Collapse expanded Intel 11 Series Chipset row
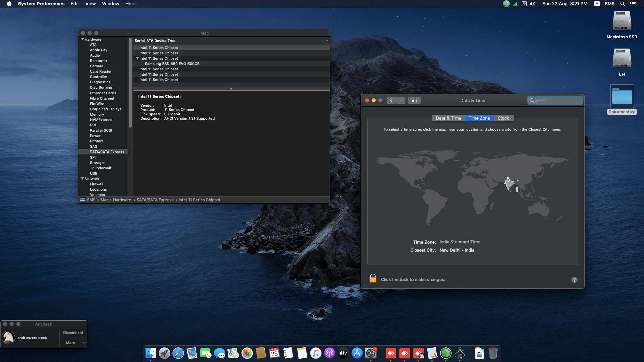 tap(137, 58)
